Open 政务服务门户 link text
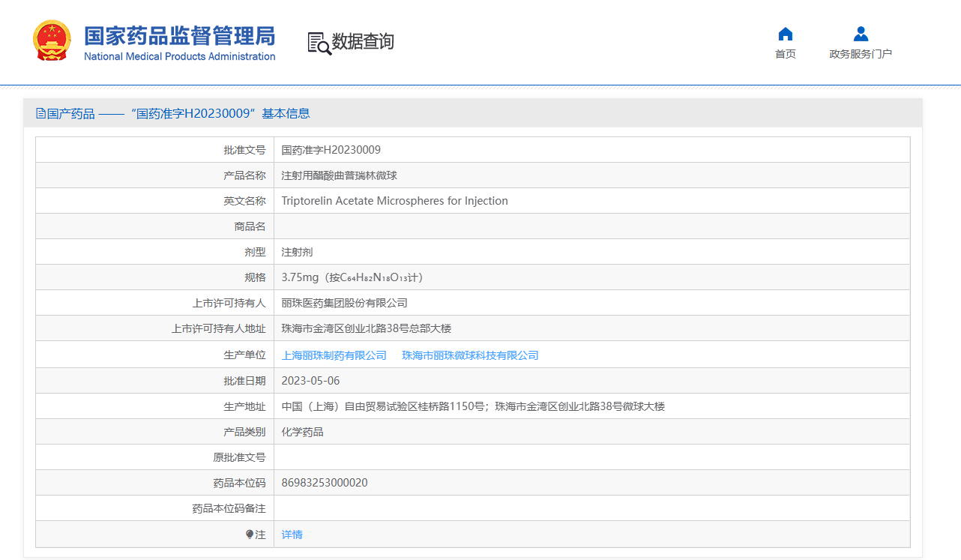The height and width of the screenshot is (560, 961). point(861,54)
